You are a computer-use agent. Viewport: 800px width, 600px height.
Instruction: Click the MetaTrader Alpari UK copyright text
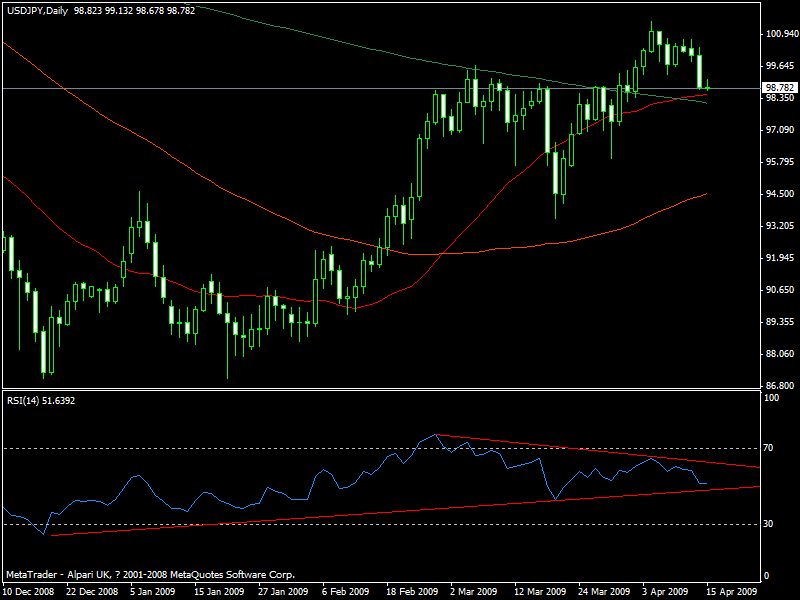coord(150,575)
